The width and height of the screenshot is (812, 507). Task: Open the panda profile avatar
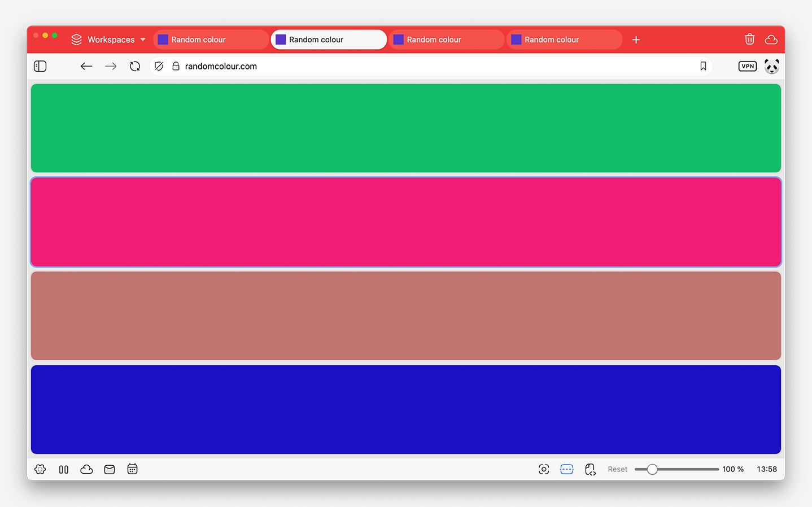(772, 67)
